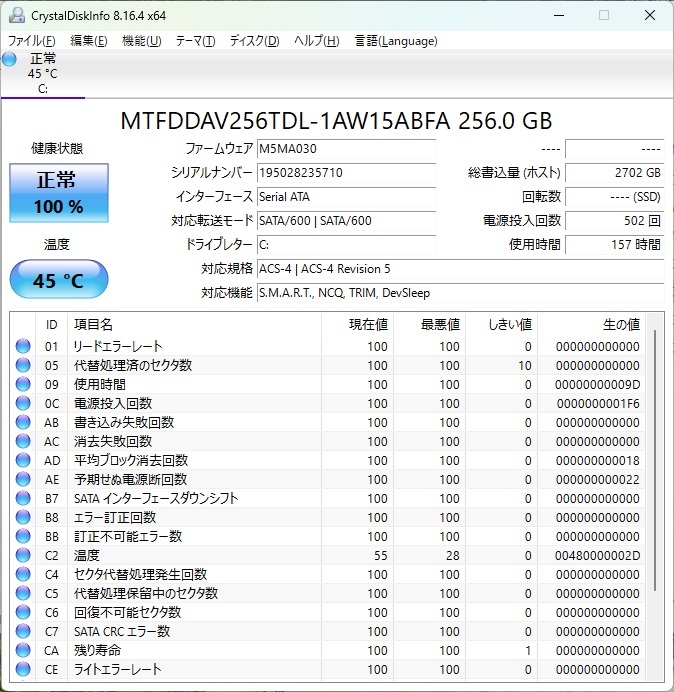
Task: Click status icon for B7 SATA インターフェースダウンシフト
Action: (x=23, y=498)
